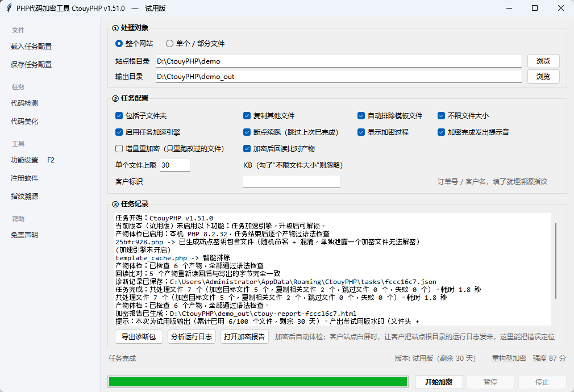Click log line starting '回读比对'
The height and width of the screenshot is (392, 574).
pos(198,274)
